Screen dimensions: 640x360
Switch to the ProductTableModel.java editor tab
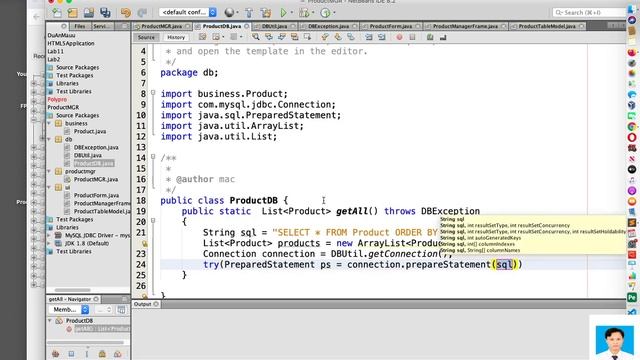click(547, 26)
